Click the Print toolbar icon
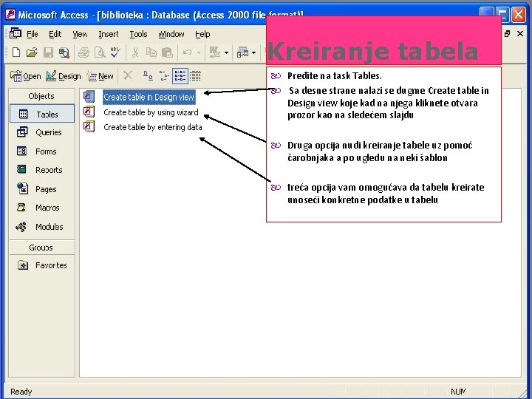This screenshot has width=532, height=399. [83, 52]
